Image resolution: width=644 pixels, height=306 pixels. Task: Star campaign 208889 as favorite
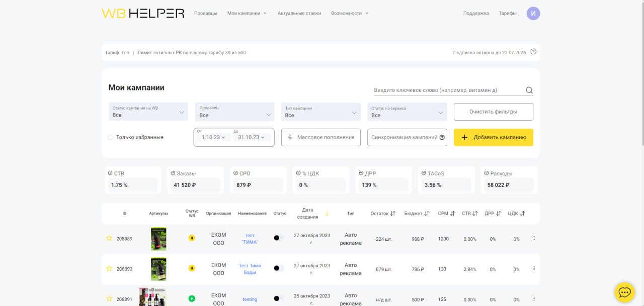(109, 238)
